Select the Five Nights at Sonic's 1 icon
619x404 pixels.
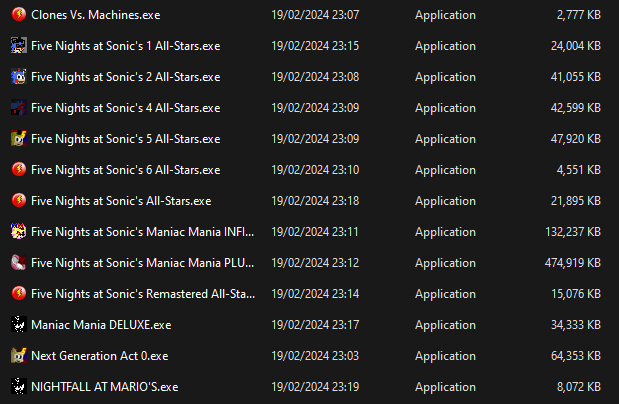click(x=18, y=46)
